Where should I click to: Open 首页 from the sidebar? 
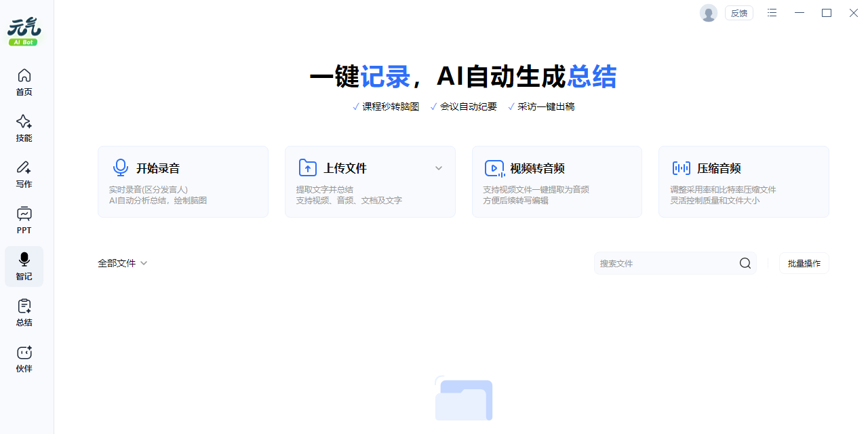pyautogui.click(x=24, y=81)
